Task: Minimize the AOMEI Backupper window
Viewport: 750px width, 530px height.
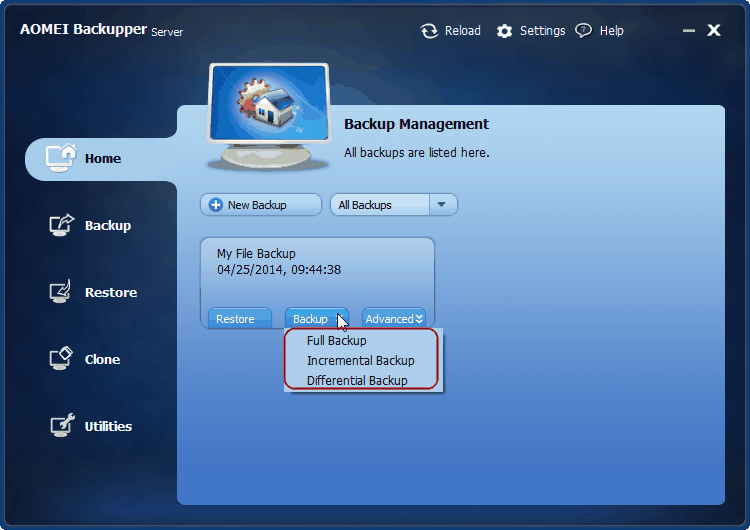Action: [688, 31]
